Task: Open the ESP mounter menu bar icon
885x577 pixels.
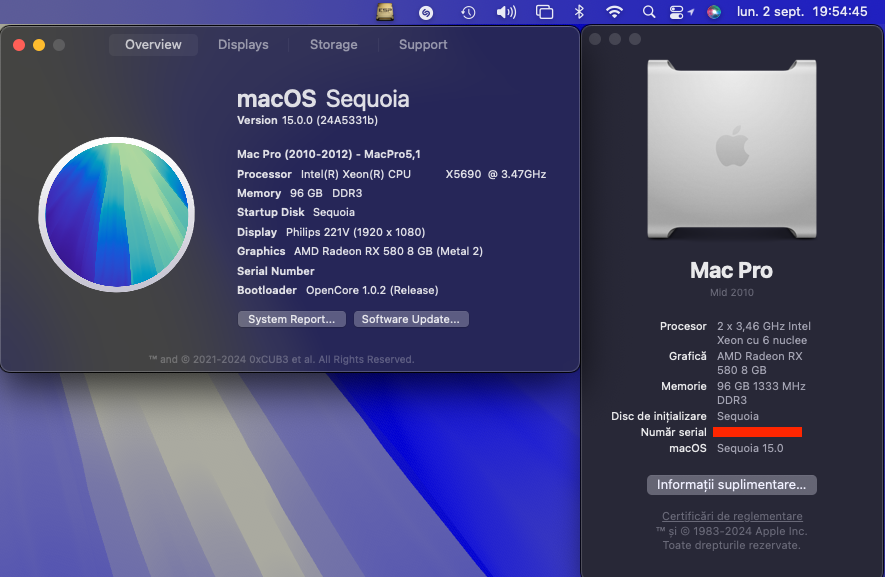Action: (x=385, y=12)
